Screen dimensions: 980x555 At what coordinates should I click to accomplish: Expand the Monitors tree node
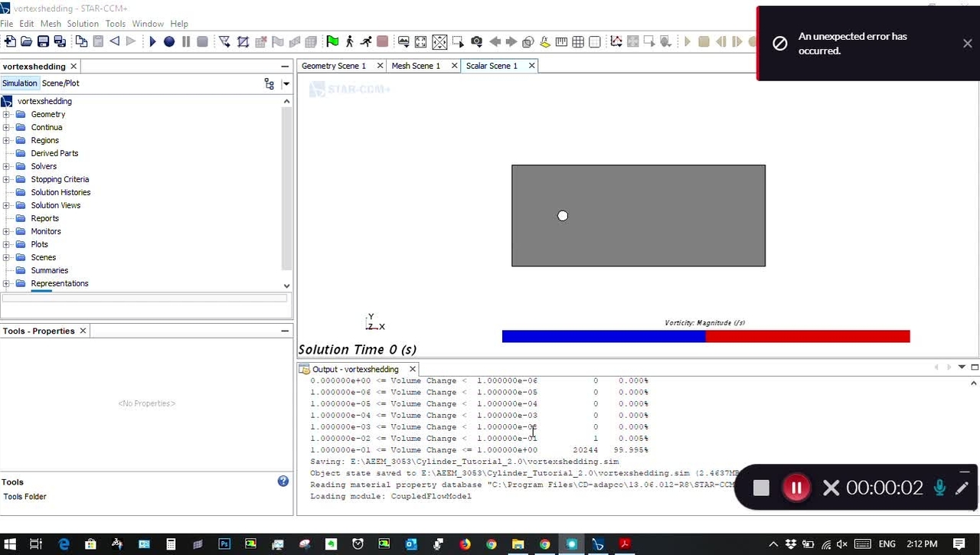tap(6, 231)
